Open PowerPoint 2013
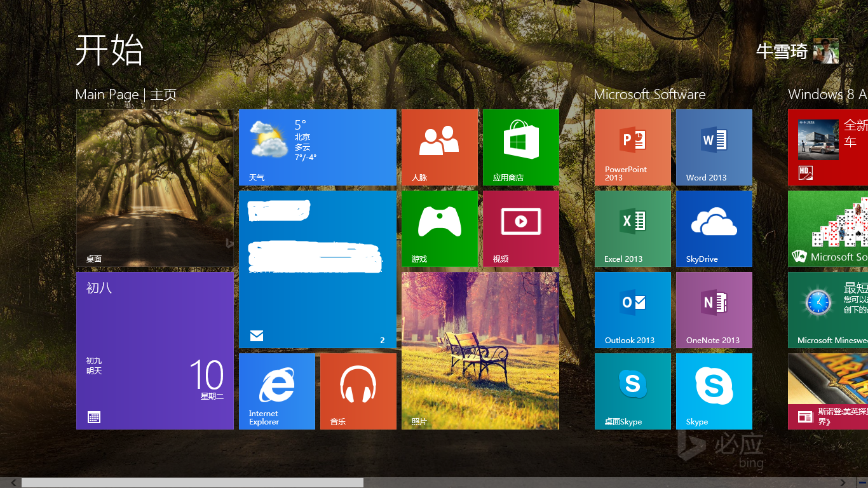 coord(632,147)
